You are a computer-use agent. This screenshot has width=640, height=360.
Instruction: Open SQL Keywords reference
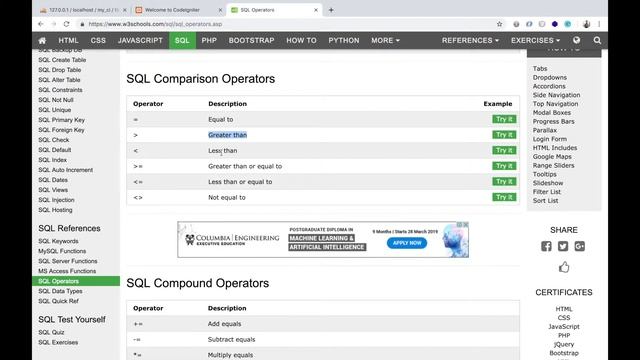(58, 241)
